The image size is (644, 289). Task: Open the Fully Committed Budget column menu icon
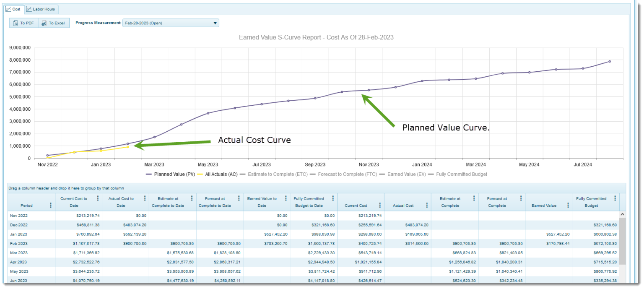click(332, 198)
